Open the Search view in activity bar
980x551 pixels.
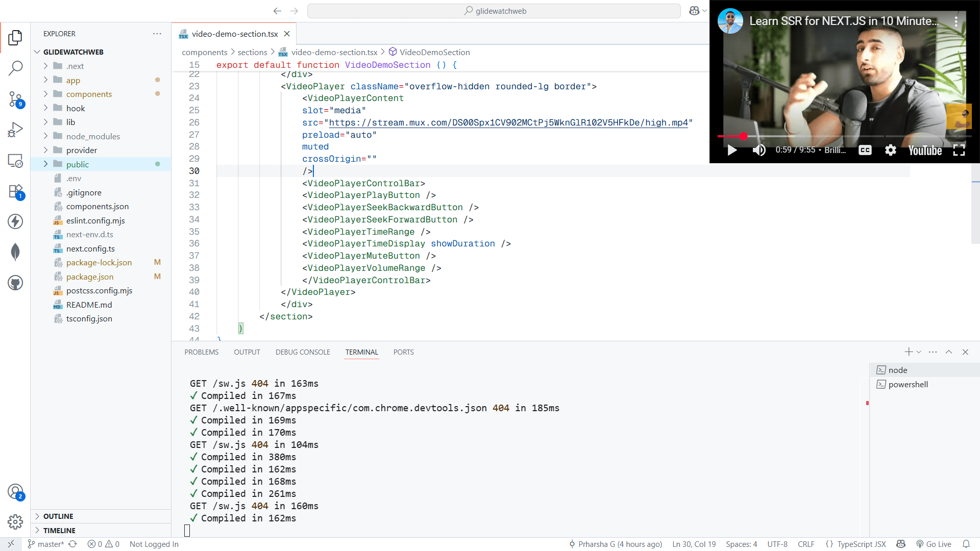click(15, 68)
